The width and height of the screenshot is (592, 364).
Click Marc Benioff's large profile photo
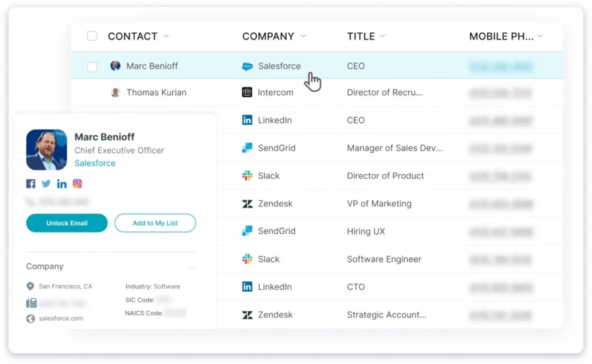47,150
